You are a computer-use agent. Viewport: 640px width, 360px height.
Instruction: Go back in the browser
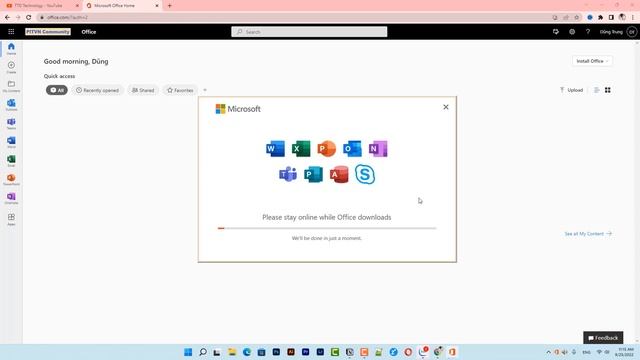[7, 17]
